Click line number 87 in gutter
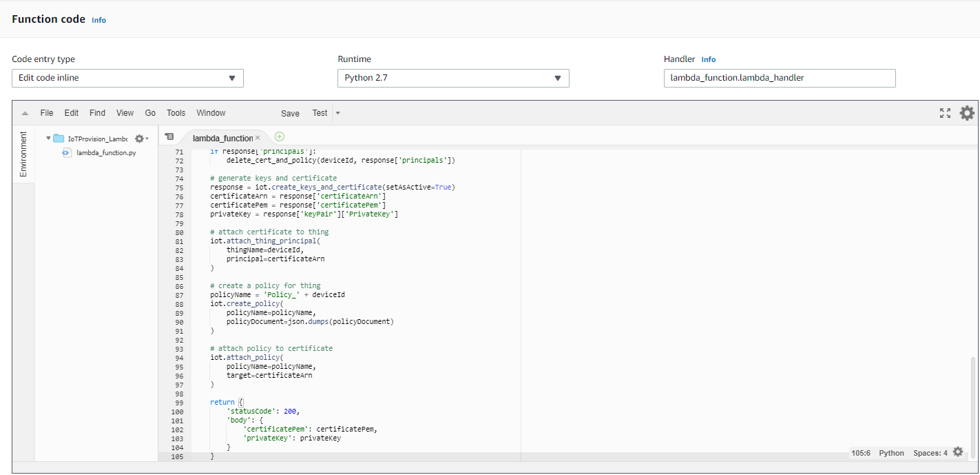 (178, 294)
